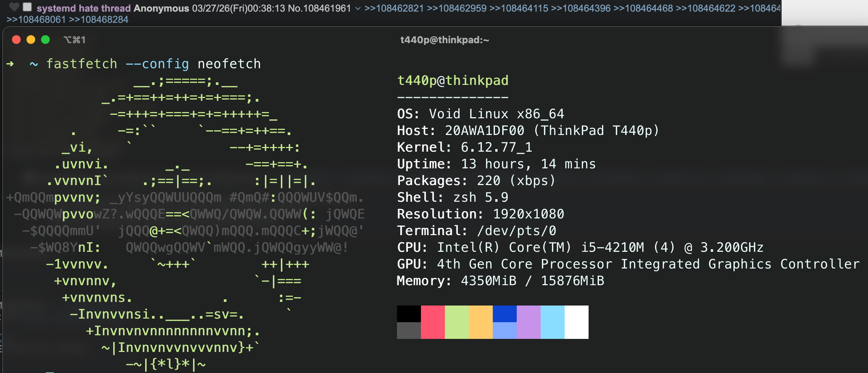
Task: Click the white color swatch in the palette
Action: tap(577, 322)
